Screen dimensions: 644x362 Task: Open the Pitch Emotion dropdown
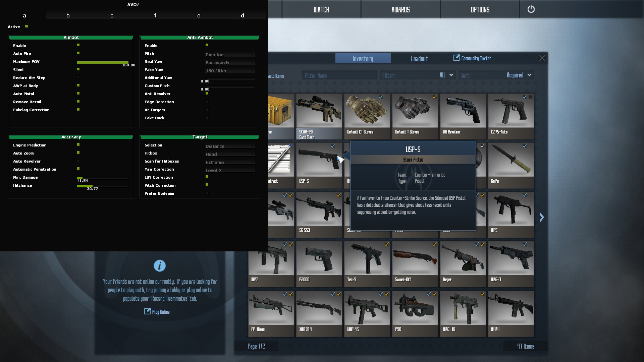pos(230,55)
